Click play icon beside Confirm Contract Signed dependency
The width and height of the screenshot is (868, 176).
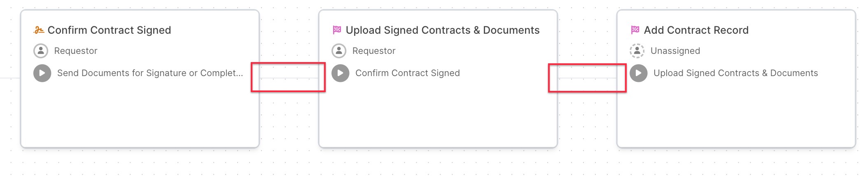click(340, 73)
